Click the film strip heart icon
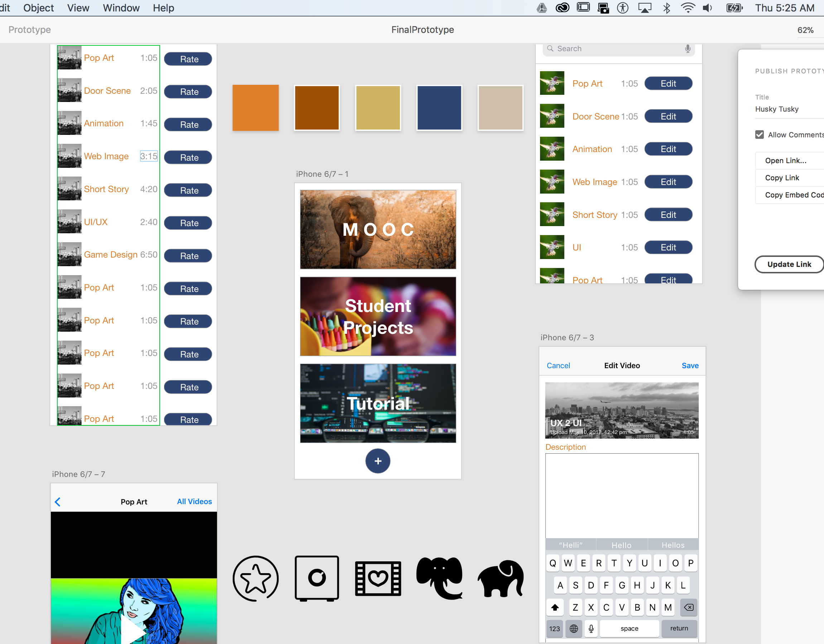The height and width of the screenshot is (644, 824). [378, 578]
